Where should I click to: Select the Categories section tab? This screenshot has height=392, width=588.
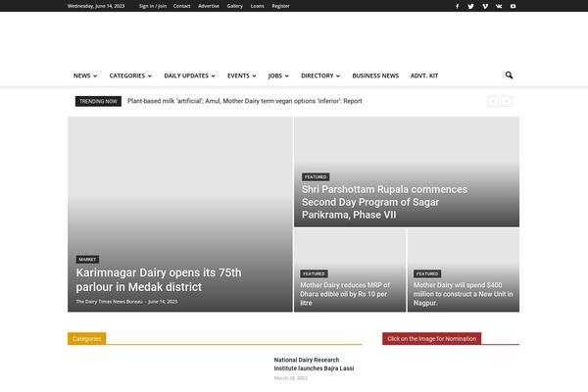pos(86,338)
